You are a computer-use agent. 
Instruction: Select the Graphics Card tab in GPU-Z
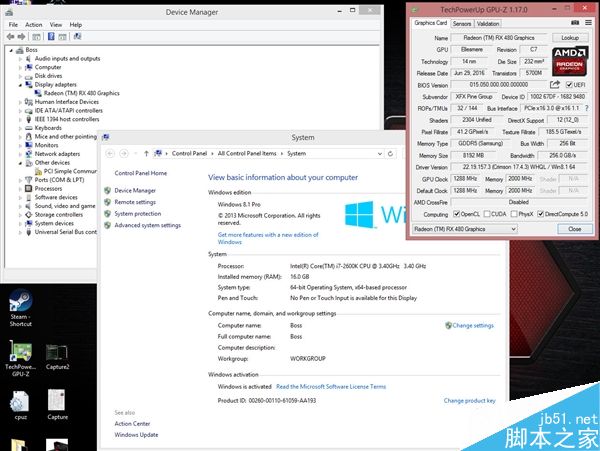430,23
